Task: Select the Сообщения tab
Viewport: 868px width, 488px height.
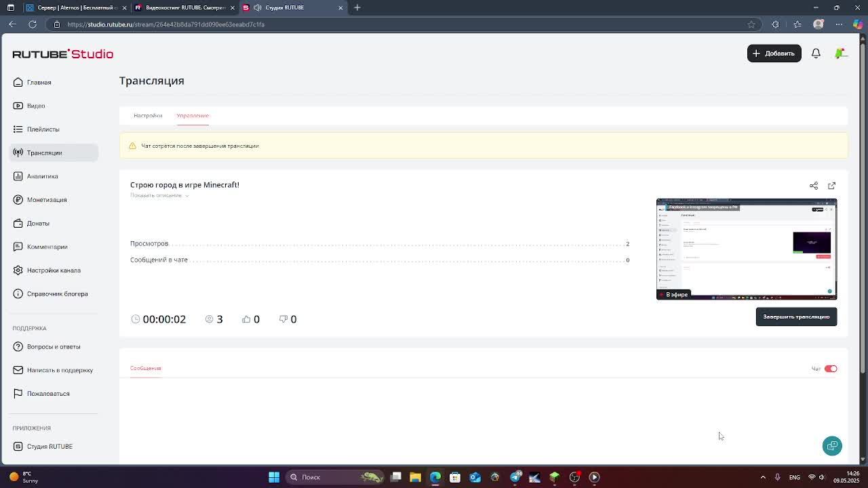Action: pos(145,368)
